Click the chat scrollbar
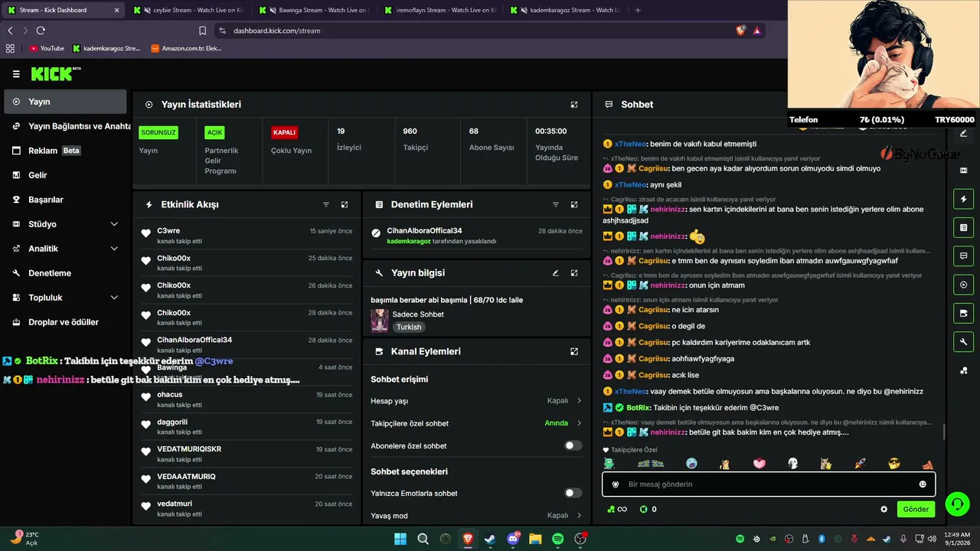 [944, 432]
